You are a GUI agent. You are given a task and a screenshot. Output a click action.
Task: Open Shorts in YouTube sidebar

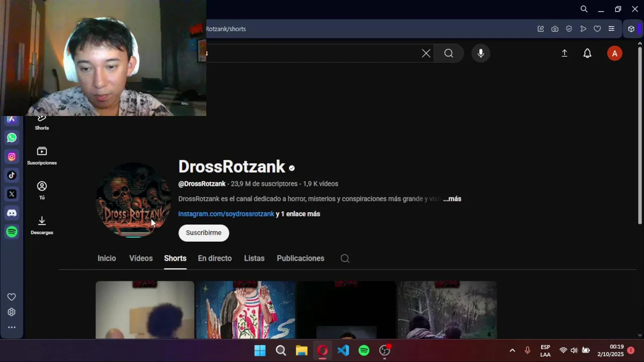pyautogui.click(x=42, y=123)
